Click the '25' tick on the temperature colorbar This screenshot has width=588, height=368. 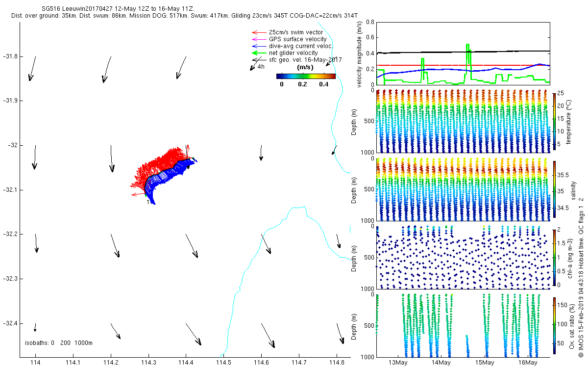click(x=562, y=93)
